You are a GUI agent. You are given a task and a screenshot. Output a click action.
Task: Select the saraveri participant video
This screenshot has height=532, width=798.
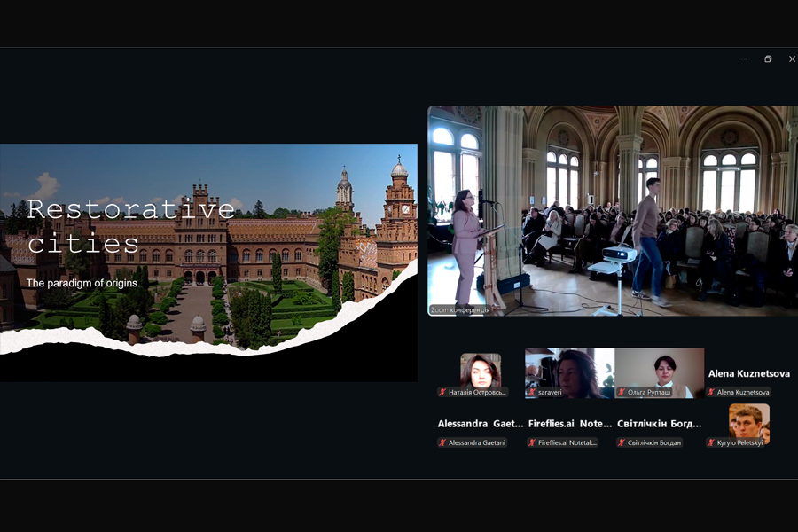(x=569, y=372)
